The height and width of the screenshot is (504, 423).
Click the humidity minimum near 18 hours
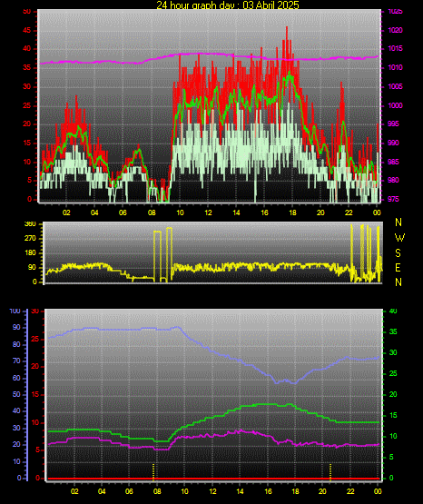(293, 383)
